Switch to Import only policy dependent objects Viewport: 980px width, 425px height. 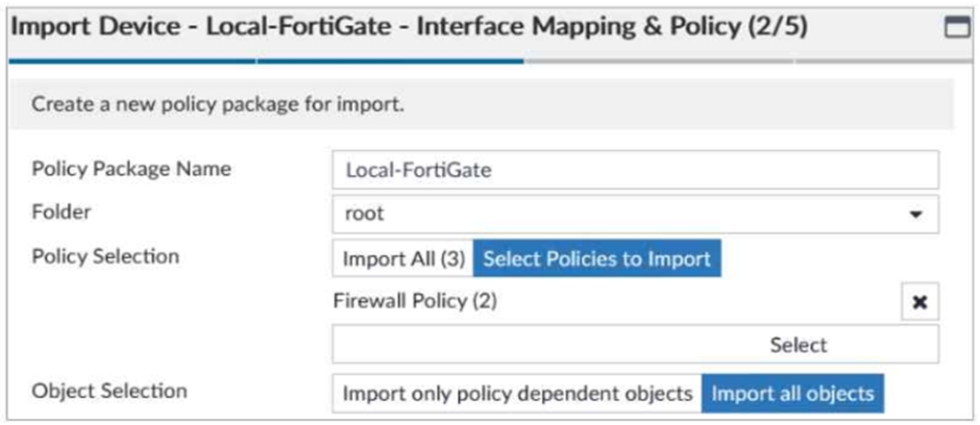coord(518,393)
